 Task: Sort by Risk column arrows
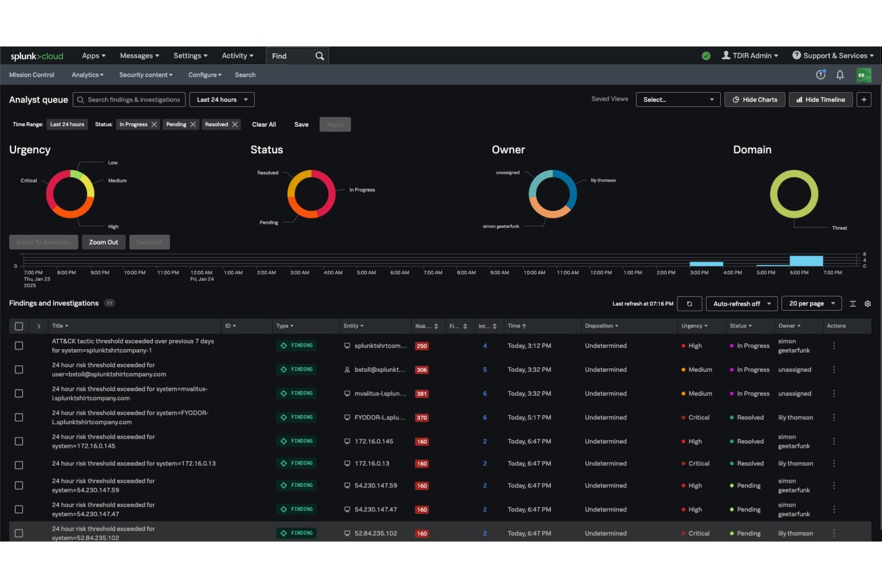[x=436, y=326]
